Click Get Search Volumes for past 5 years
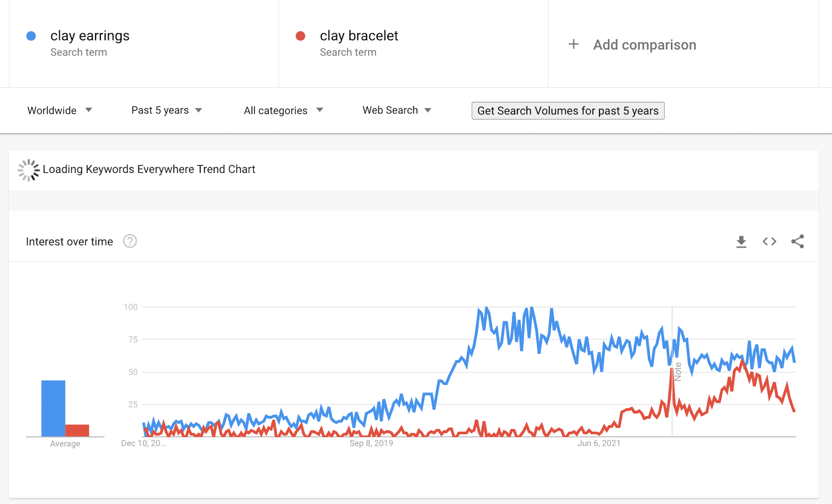The width and height of the screenshot is (832, 504). pyautogui.click(x=568, y=111)
